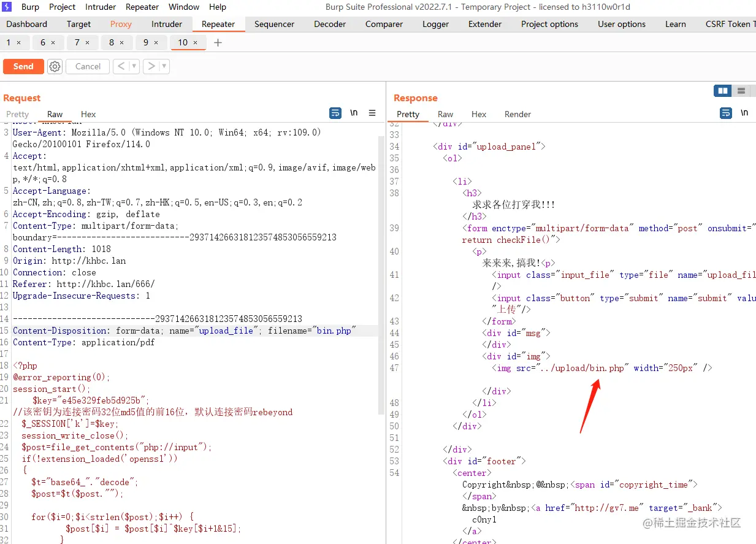Open the forward-history dropdown arrow

164,66
